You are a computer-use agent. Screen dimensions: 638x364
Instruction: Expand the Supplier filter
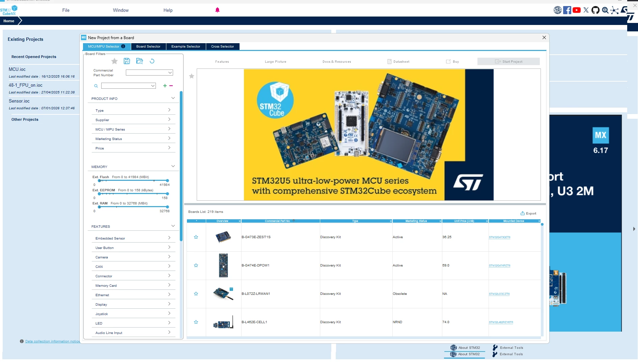coord(133,120)
